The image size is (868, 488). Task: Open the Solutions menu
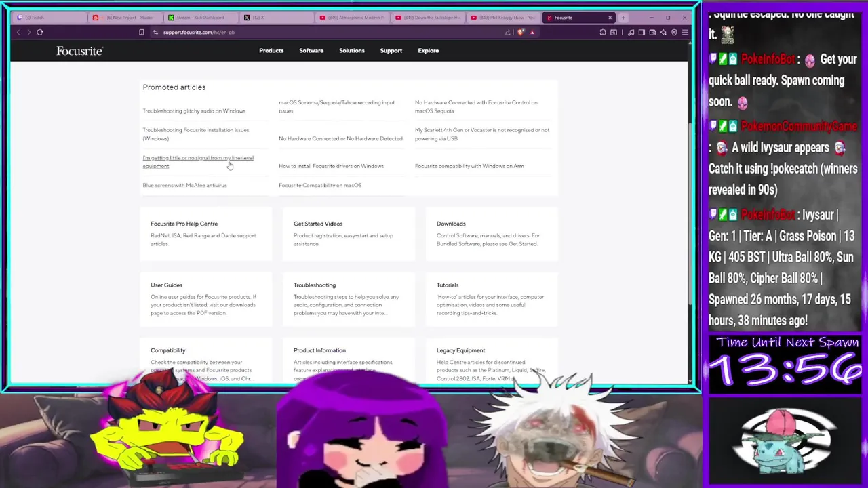352,50
